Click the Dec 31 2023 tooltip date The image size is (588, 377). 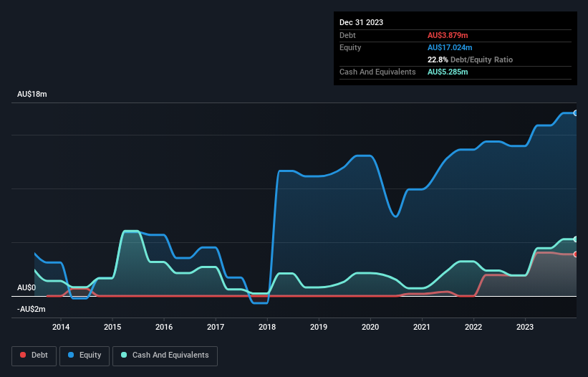pyautogui.click(x=361, y=22)
